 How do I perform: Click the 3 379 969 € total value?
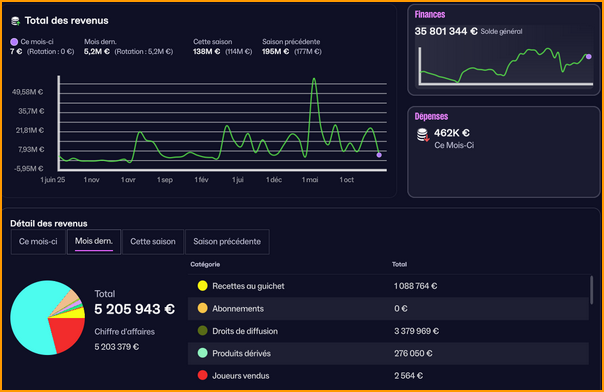pos(416,331)
